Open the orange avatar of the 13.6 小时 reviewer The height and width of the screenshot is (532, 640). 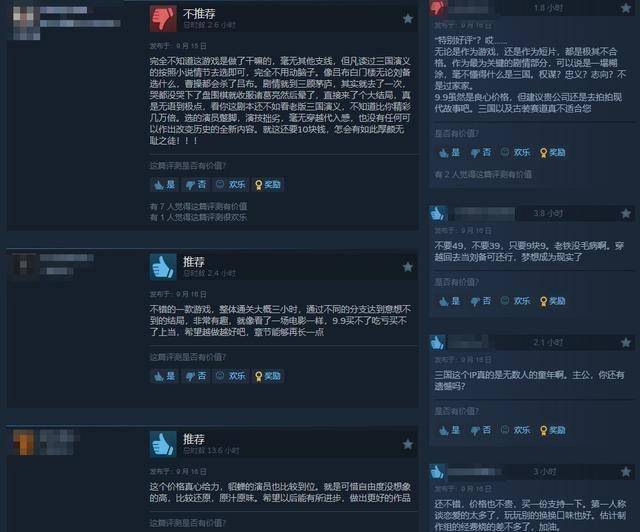coord(24,443)
